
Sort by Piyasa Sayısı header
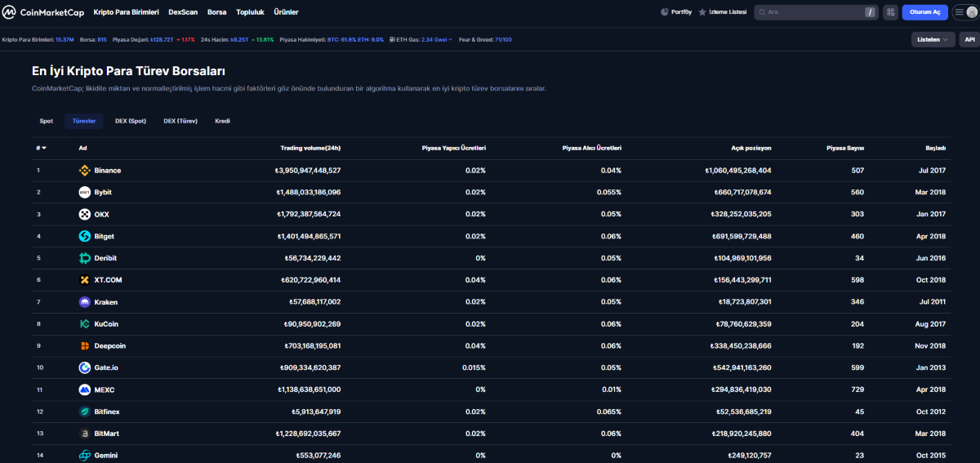(x=845, y=148)
